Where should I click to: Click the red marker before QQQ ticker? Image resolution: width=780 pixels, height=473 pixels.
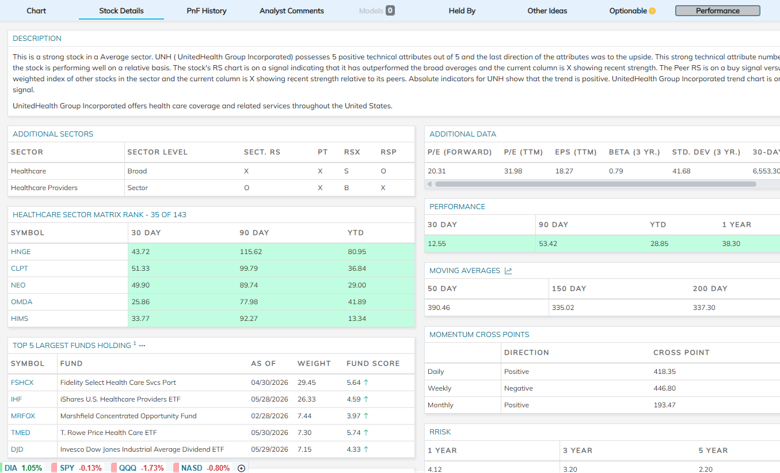(114, 468)
